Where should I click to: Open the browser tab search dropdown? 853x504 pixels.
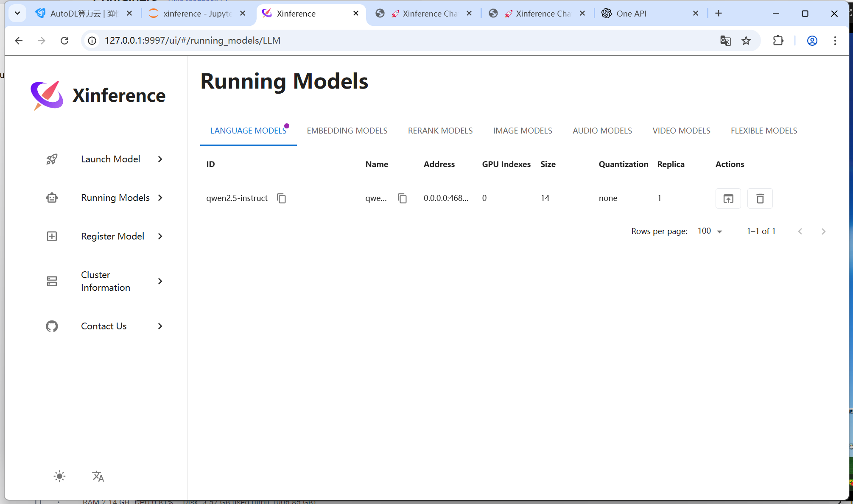click(17, 14)
